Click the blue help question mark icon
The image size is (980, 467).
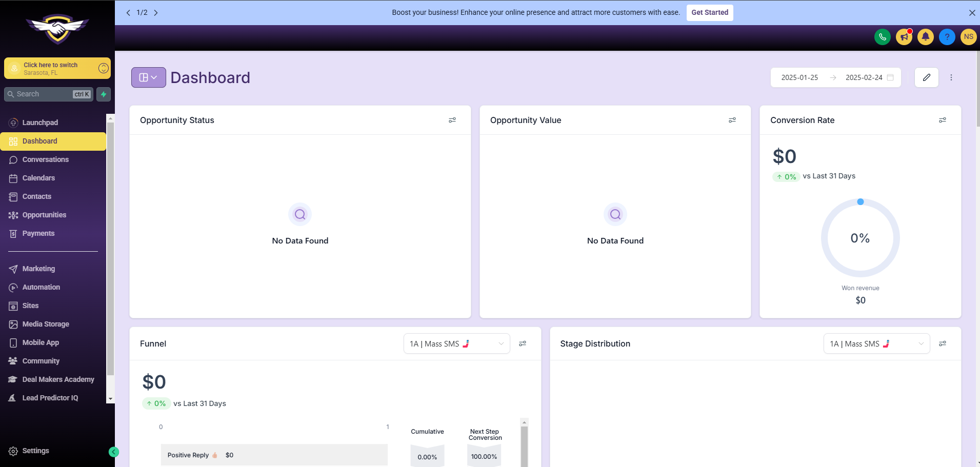947,37
